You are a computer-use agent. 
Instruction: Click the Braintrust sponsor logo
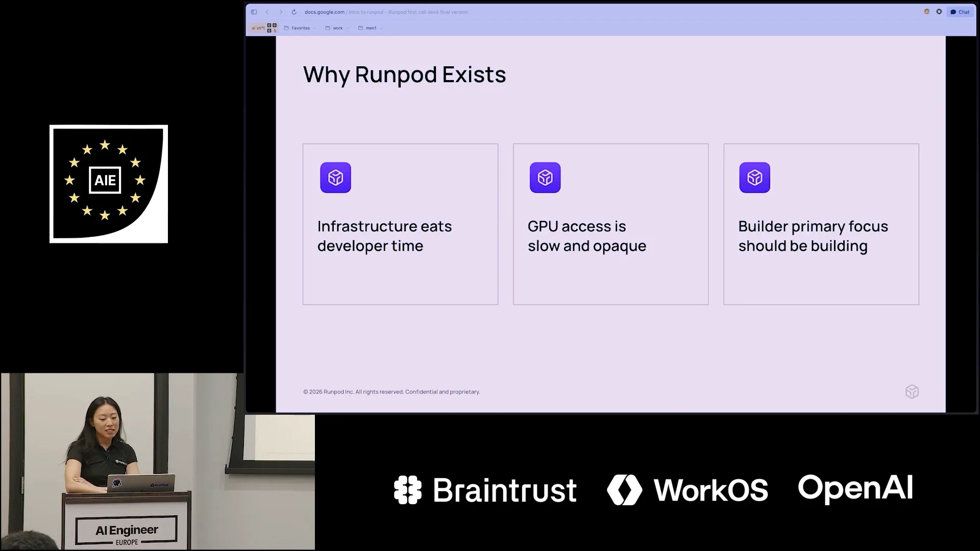tap(485, 490)
